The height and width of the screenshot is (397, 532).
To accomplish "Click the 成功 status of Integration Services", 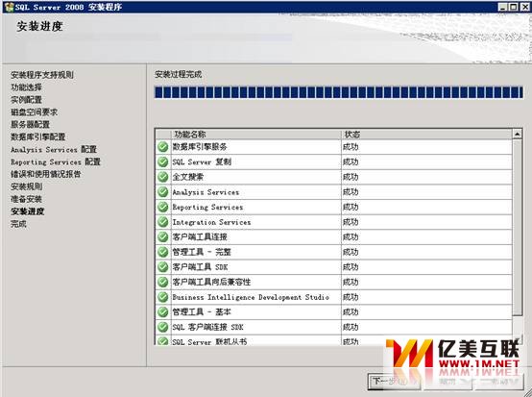I will pyautogui.click(x=351, y=222).
